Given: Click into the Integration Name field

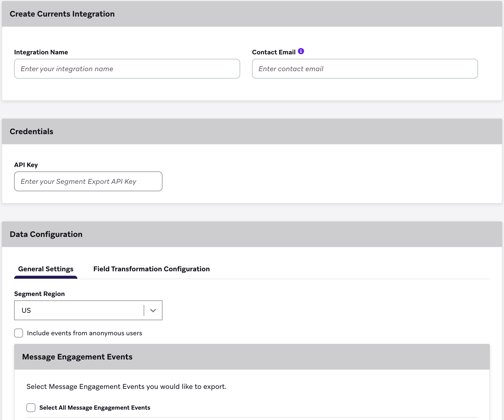Looking at the screenshot, I should pos(127,69).
